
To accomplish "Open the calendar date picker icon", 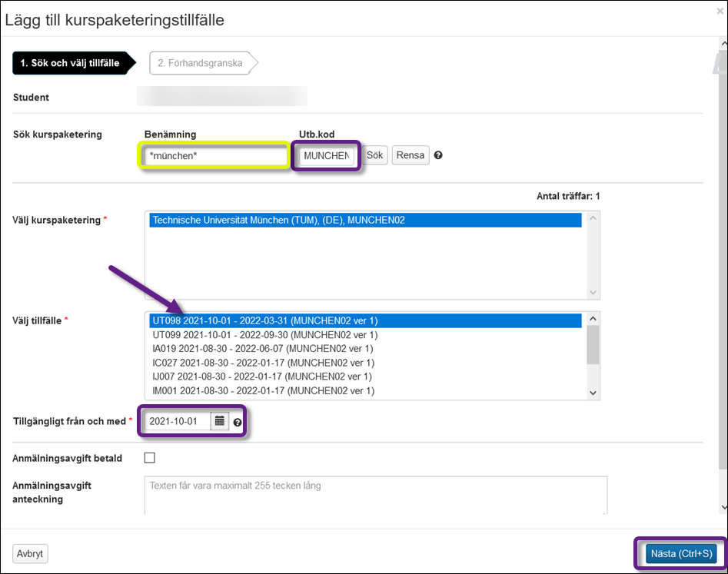I will (x=220, y=421).
